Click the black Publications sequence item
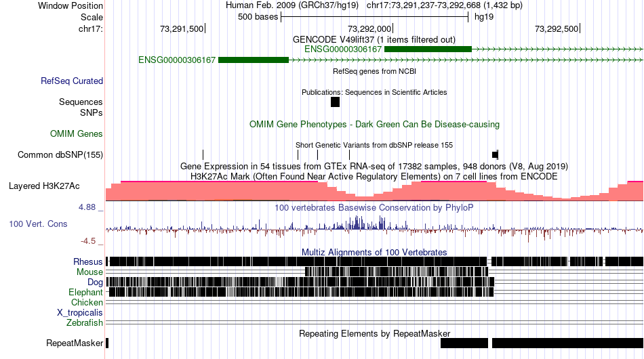 tap(335, 102)
